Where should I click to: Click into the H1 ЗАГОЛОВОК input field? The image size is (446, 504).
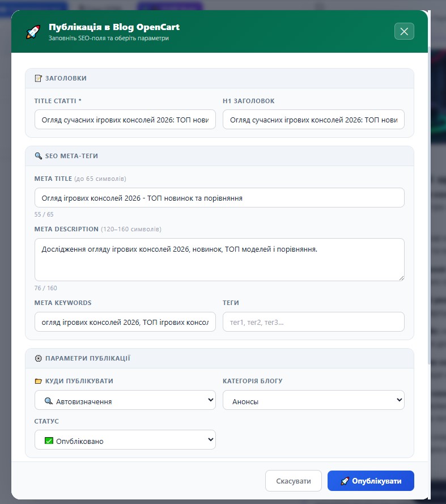point(313,119)
